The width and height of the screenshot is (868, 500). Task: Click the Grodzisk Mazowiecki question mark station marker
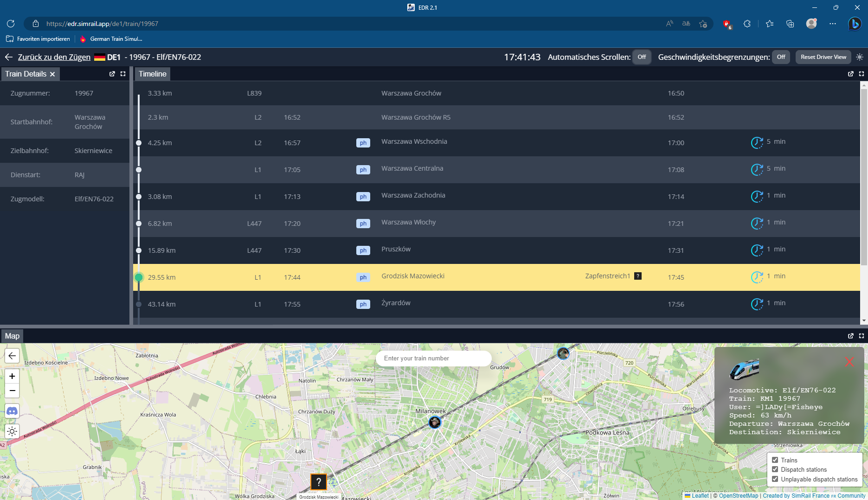point(319,482)
